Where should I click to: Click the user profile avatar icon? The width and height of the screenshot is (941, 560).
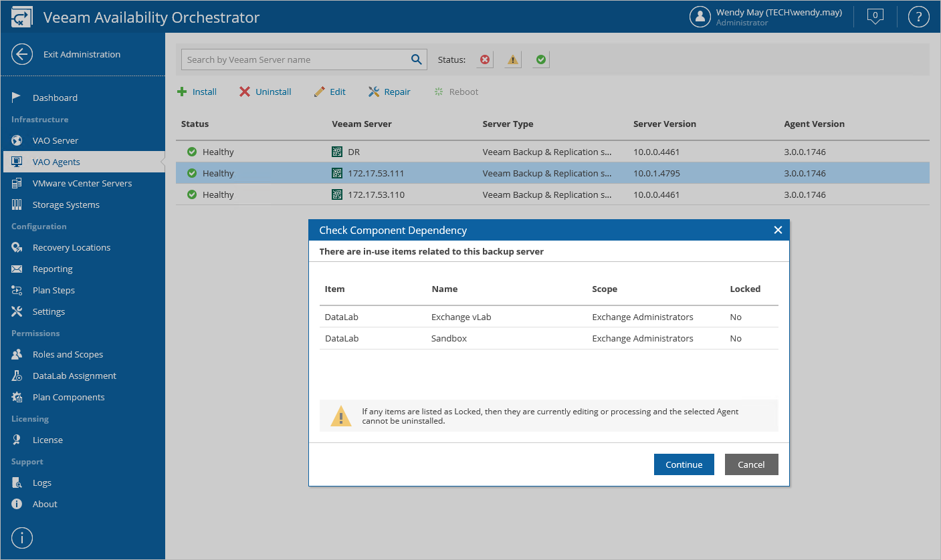tap(700, 17)
